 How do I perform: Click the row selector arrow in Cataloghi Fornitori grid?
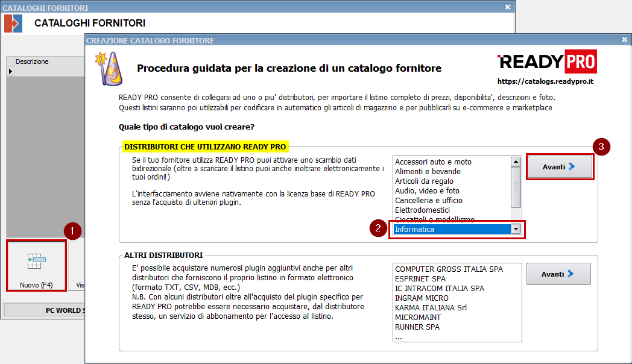[x=10, y=72]
